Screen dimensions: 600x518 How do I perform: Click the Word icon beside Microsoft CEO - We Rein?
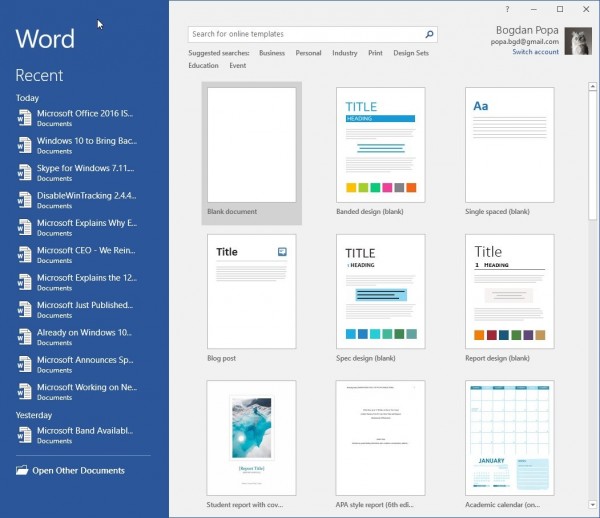[x=24, y=255]
